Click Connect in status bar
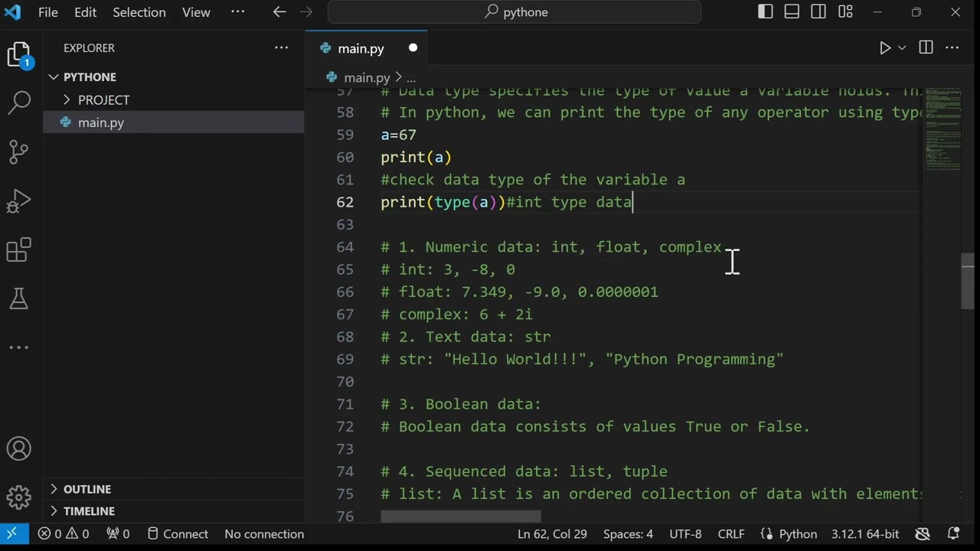The width and height of the screenshot is (980, 551). [178, 534]
